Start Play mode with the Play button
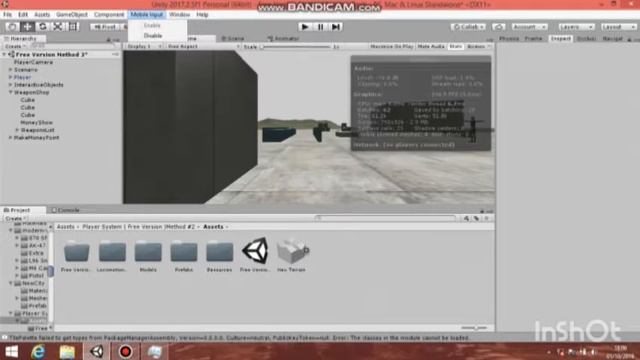This screenshot has height=360, width=640. pyautogui.click(x=304, y=27)
